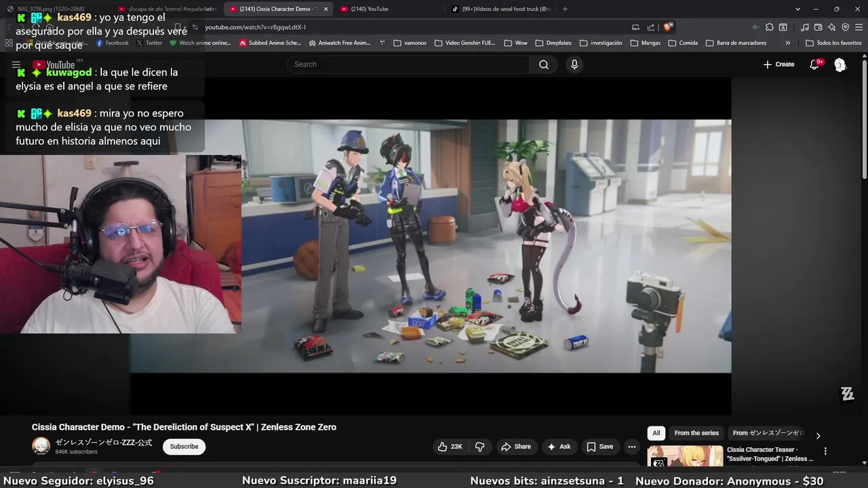The height and width of the screenshot is (488, 868).
Task: Click the install app icon in address bar
Action: tap(635, 27)
